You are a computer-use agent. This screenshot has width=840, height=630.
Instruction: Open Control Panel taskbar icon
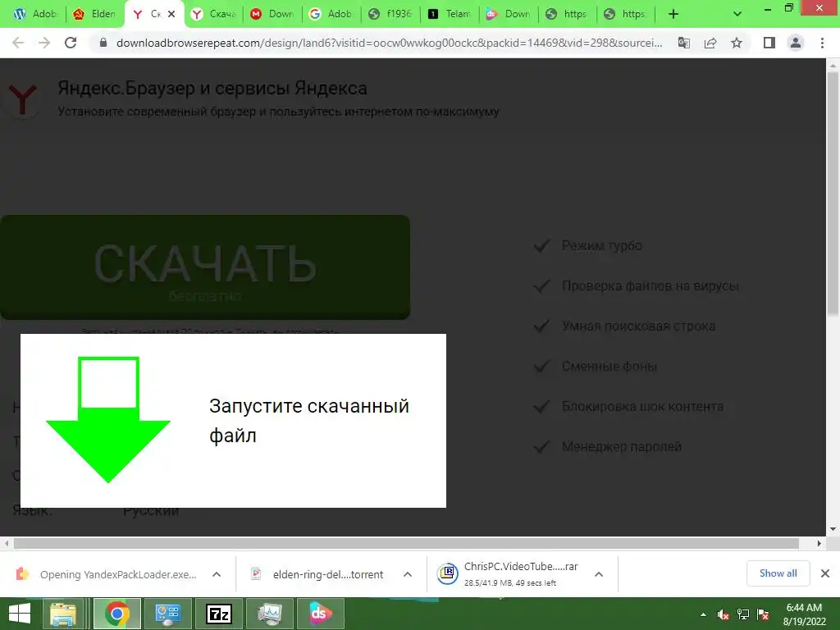(167, 614)
